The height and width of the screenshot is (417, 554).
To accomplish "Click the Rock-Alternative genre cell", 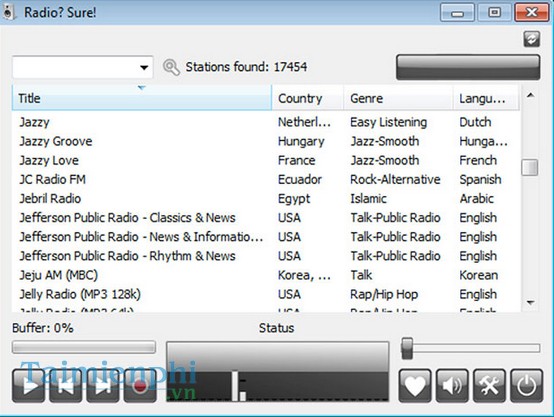I will pyautogui.click(x=395, y=180).
